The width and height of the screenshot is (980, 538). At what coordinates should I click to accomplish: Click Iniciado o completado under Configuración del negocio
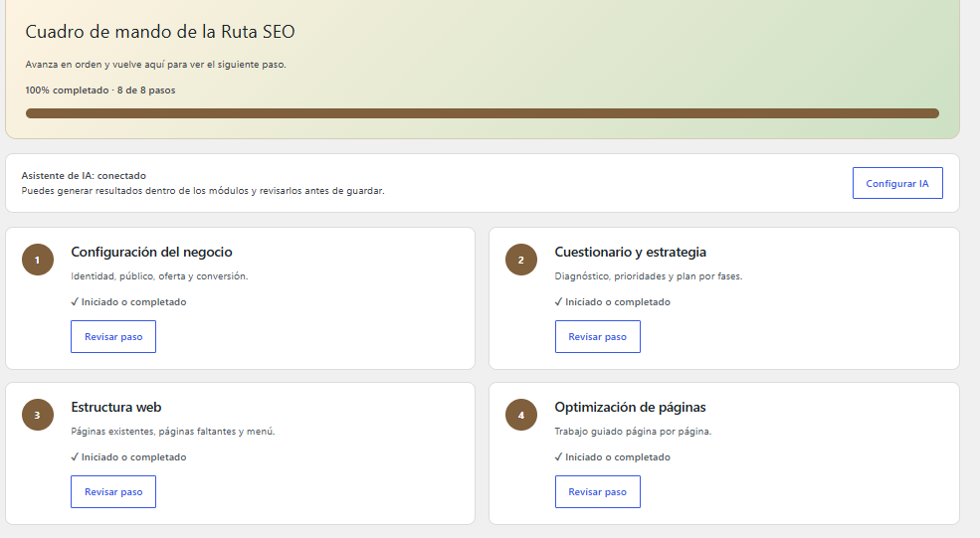[128, 301]
